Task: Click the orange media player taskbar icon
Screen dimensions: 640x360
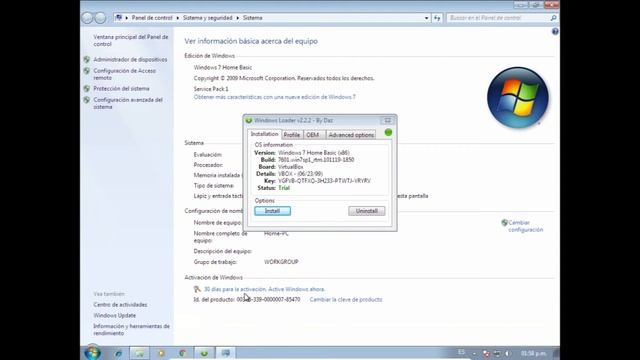Action: [161, 353]
